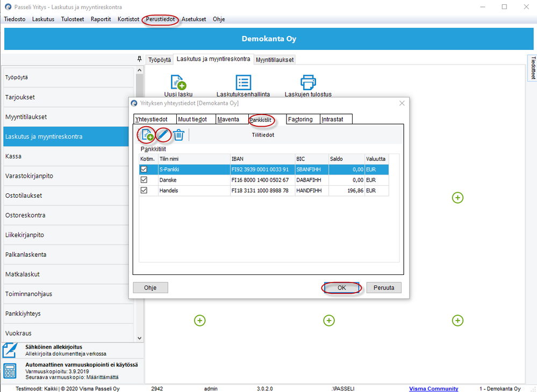Open the Visma Community link
537x392 pixels.
point(434,389)
